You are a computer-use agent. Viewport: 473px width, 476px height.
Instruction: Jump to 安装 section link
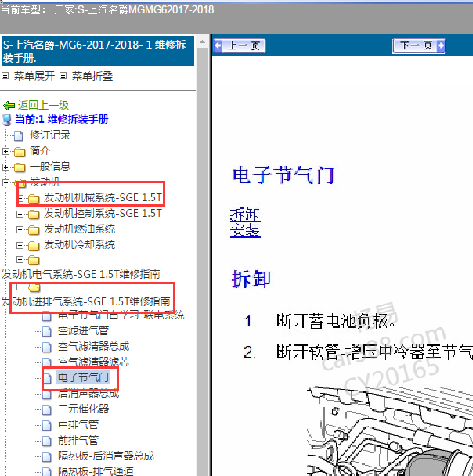pos(245,230)
